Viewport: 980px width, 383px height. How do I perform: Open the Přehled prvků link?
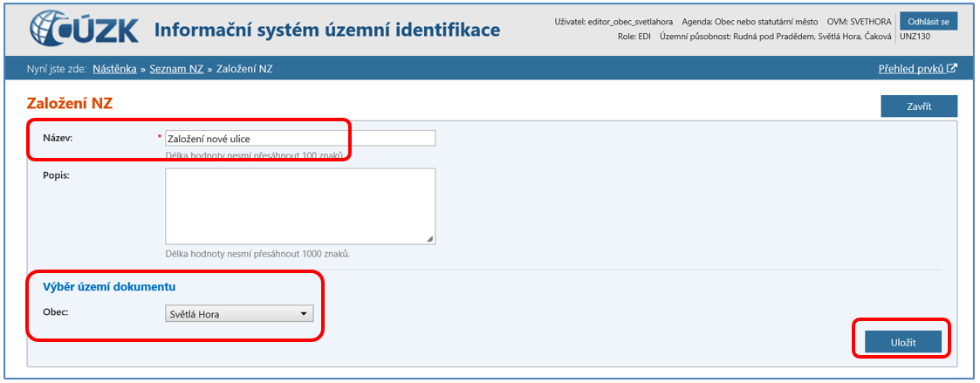click(912, 69)
